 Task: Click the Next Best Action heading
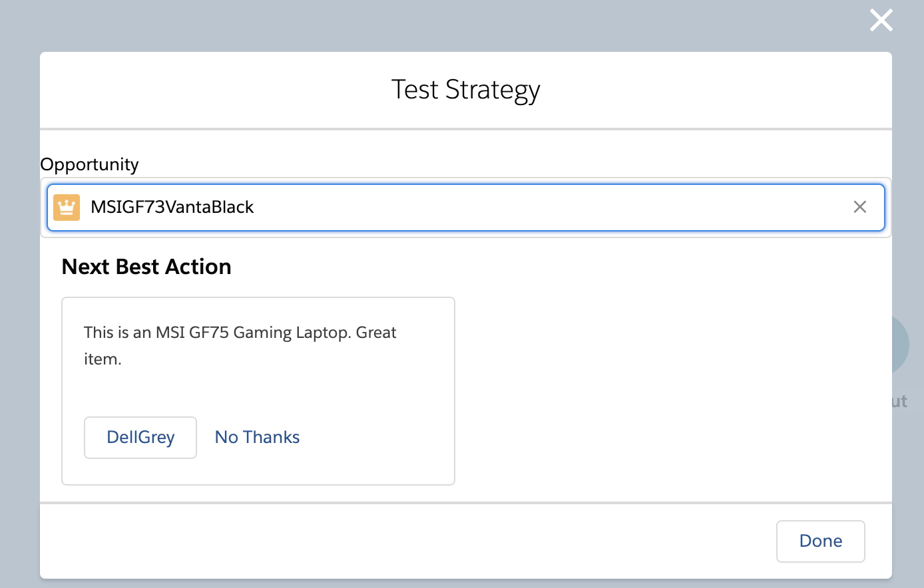click(x=146, y=266)
